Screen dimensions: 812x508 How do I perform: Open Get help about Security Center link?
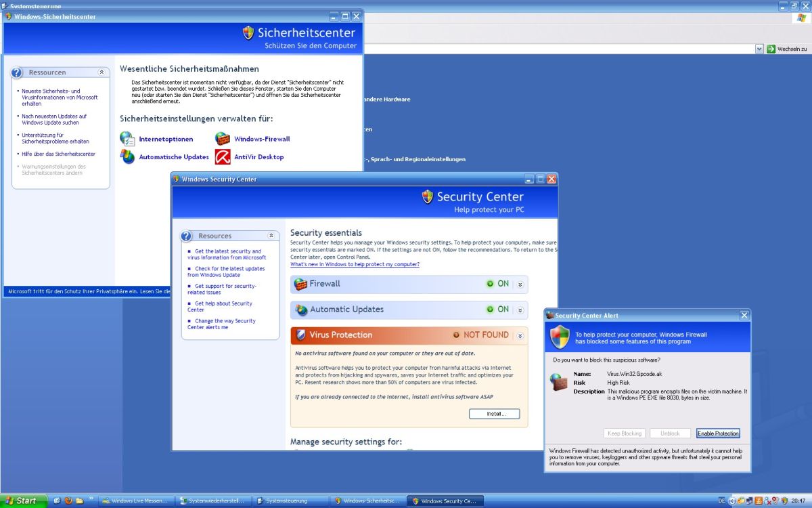point(220,307)
